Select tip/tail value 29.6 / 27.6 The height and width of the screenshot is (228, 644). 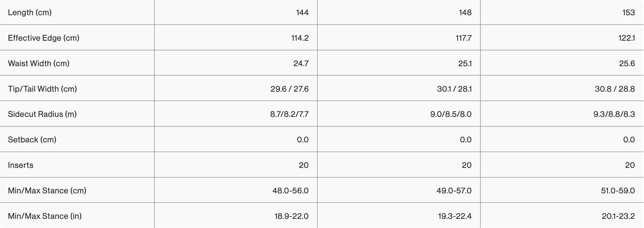pyautogui.click(x=290, y=89)
